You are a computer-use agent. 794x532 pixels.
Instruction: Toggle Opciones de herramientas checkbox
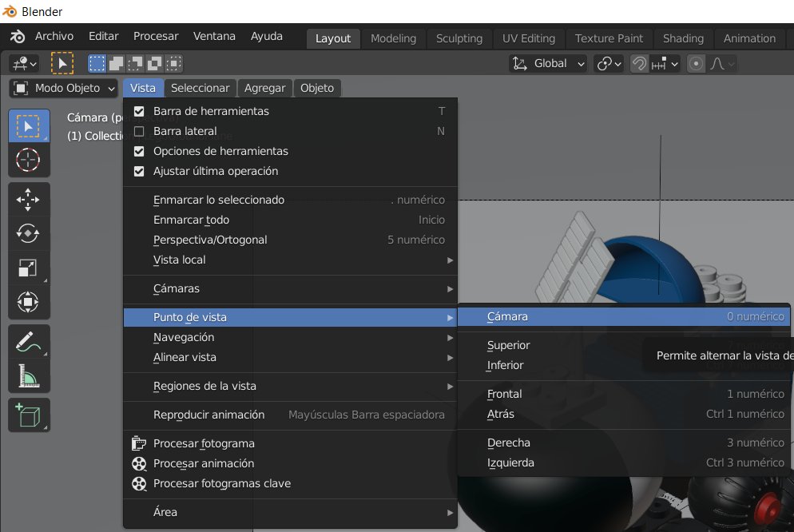[139, 151]
